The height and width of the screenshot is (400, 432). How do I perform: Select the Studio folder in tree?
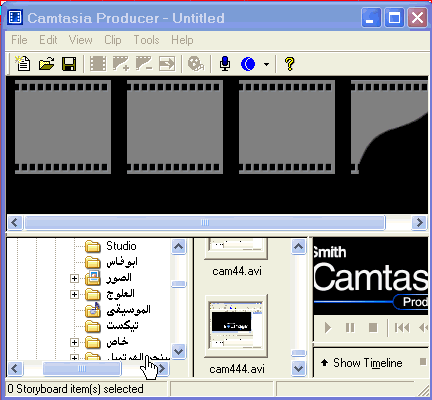[121, 246]
